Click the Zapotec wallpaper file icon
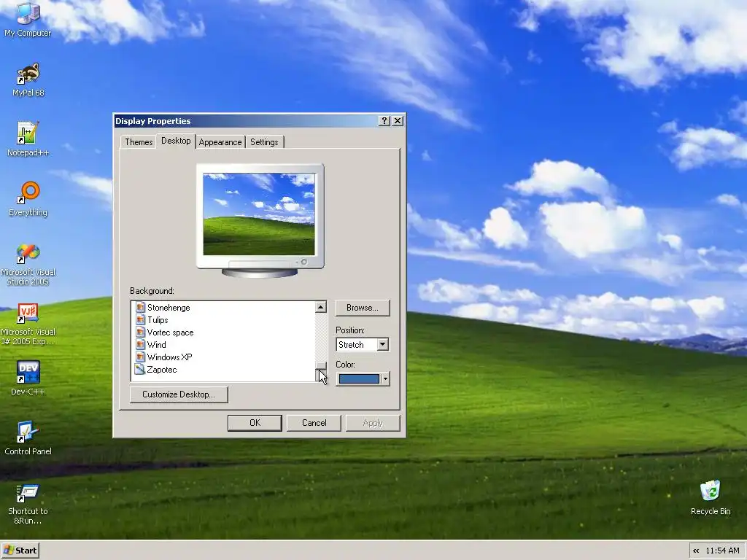The image size is (747, 560). (140, 370)
